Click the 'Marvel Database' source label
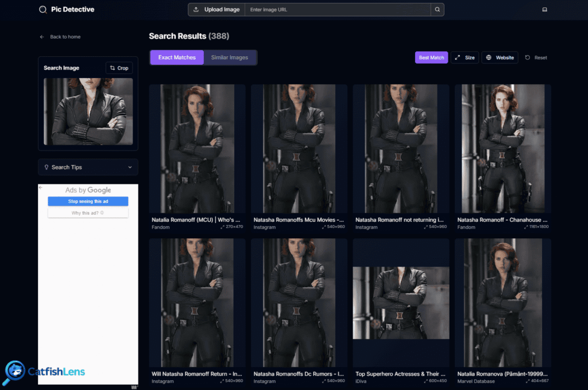The width and height of the screenshot is (588, 390). tap(476, 381)
